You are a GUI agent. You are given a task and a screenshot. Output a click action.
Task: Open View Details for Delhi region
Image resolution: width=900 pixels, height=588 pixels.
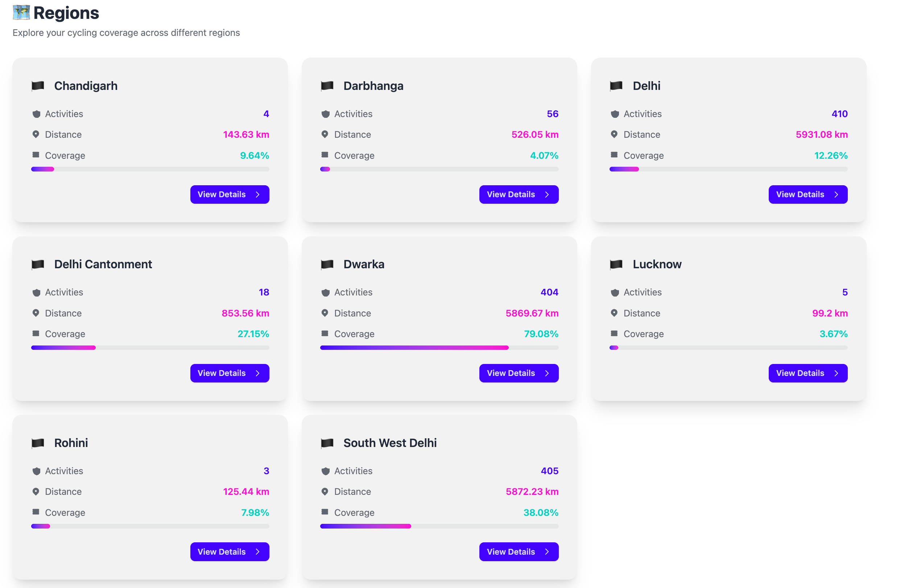(x=808, y=194)
